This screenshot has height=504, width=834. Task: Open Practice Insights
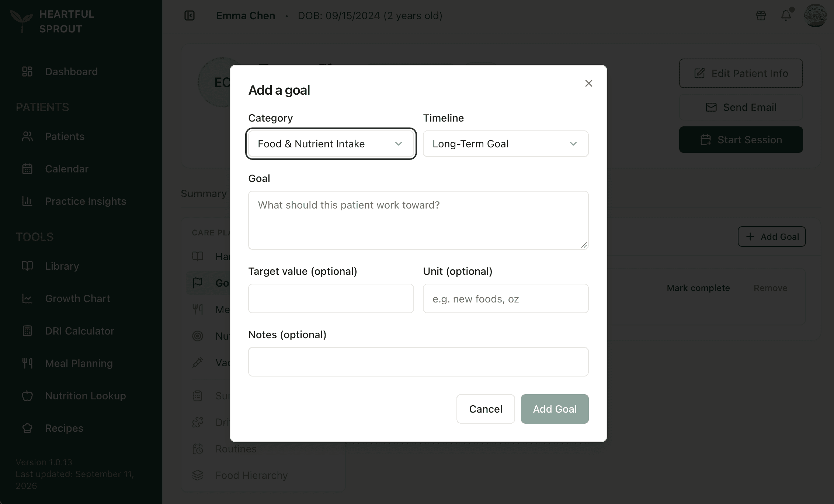coord(86,201)
